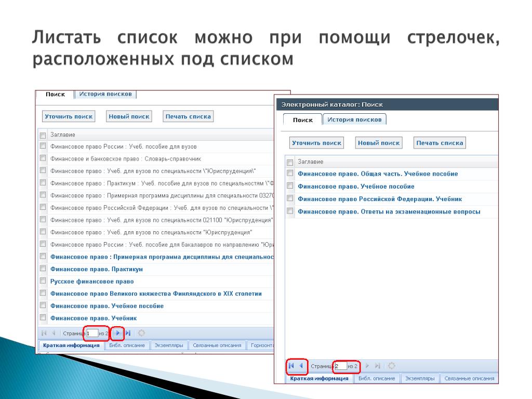The width and height of the screenshot is (532, 399).
Task: Check the box for Финансовое и банковское право
Action: point(43,158)
